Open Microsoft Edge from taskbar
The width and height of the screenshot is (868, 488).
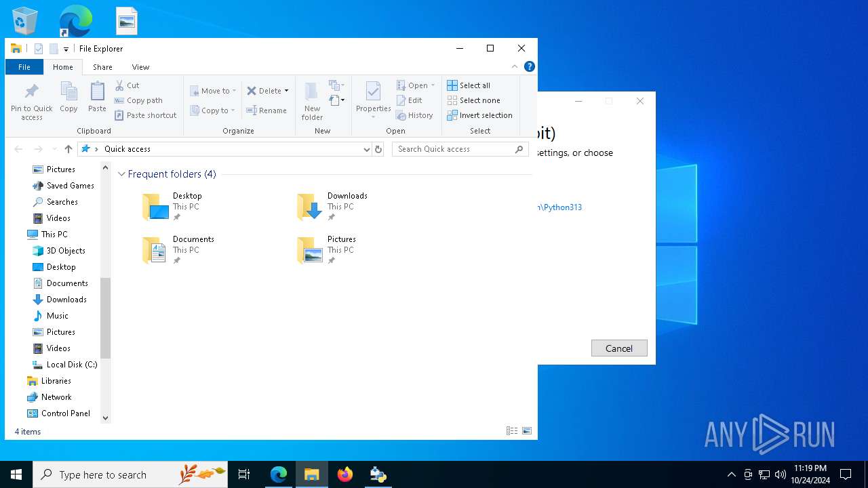pyautogui.click(x=279, y=474)
